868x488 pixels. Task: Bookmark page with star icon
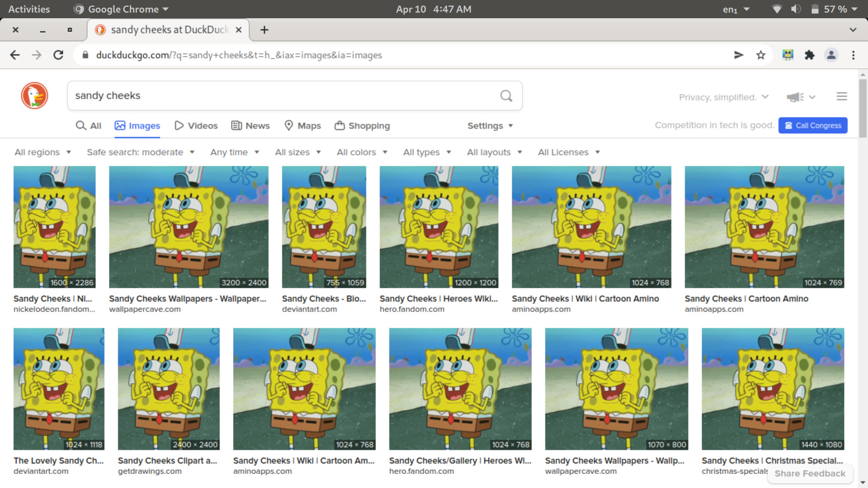[761, 55]
